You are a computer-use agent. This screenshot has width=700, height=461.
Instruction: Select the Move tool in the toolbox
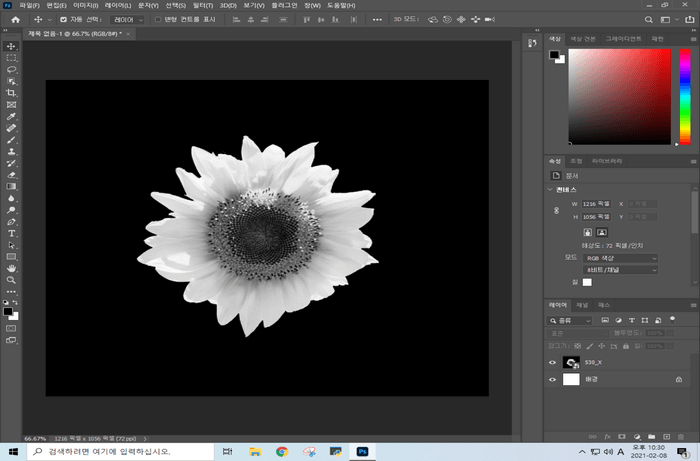(12, 46)
